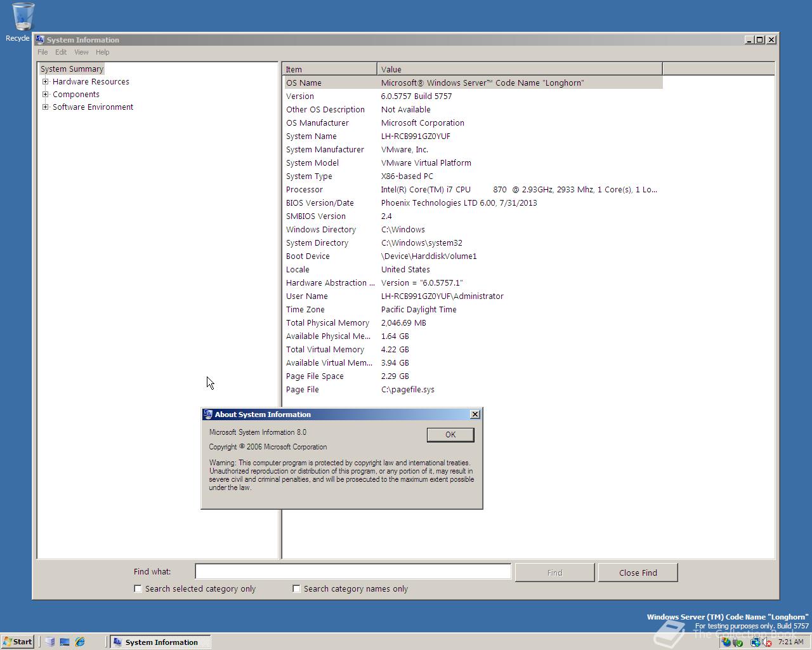Select the OS Name row

[473, 83]
